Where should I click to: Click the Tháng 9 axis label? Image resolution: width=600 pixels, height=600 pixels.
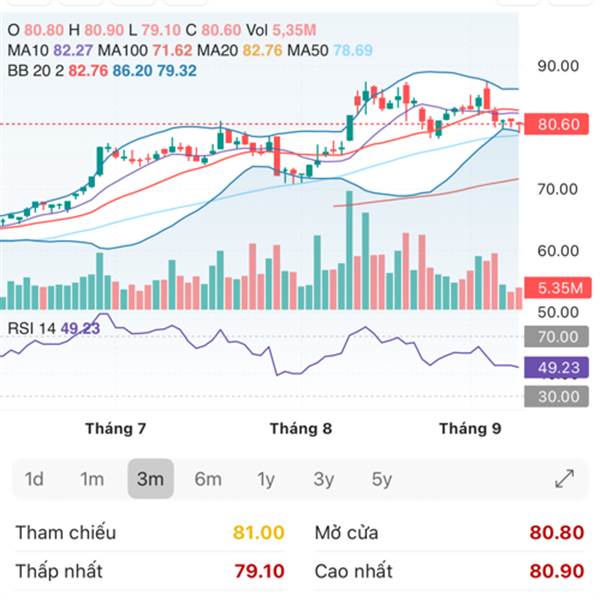point(470,429)
